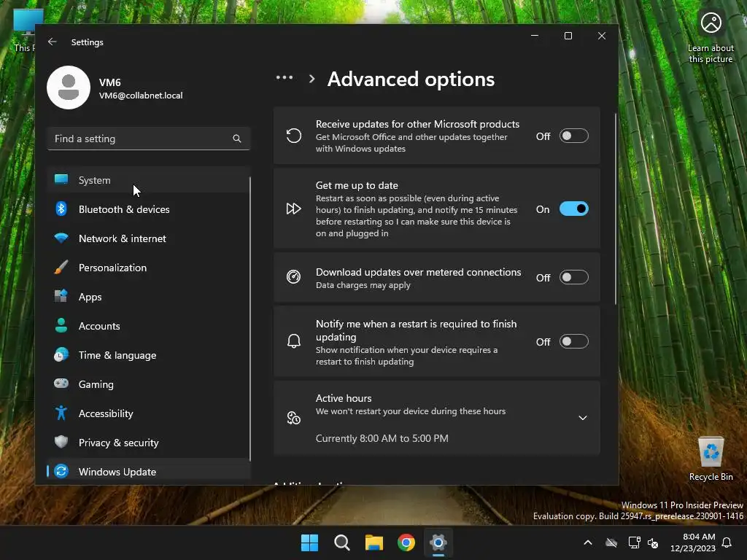Enable Notify me when restart is required
Viewport: 747px width, 560px height.
click(573, 341)
